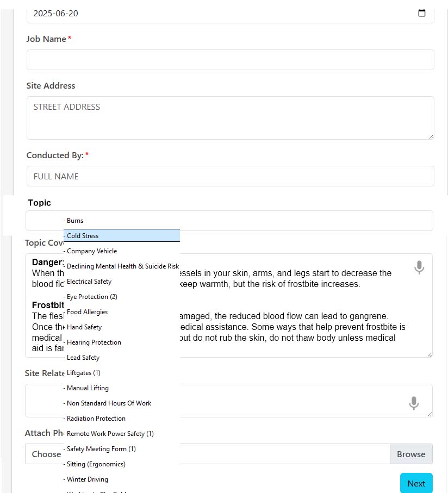Click the microphone icon in Topic Covered box
Screen dimensions: 448x493
419,267
